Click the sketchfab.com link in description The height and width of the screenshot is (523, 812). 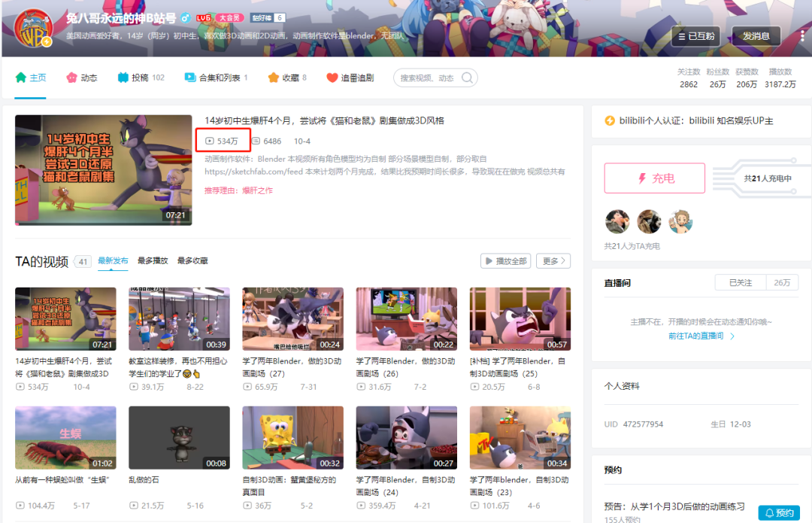[x=254, y=172]
